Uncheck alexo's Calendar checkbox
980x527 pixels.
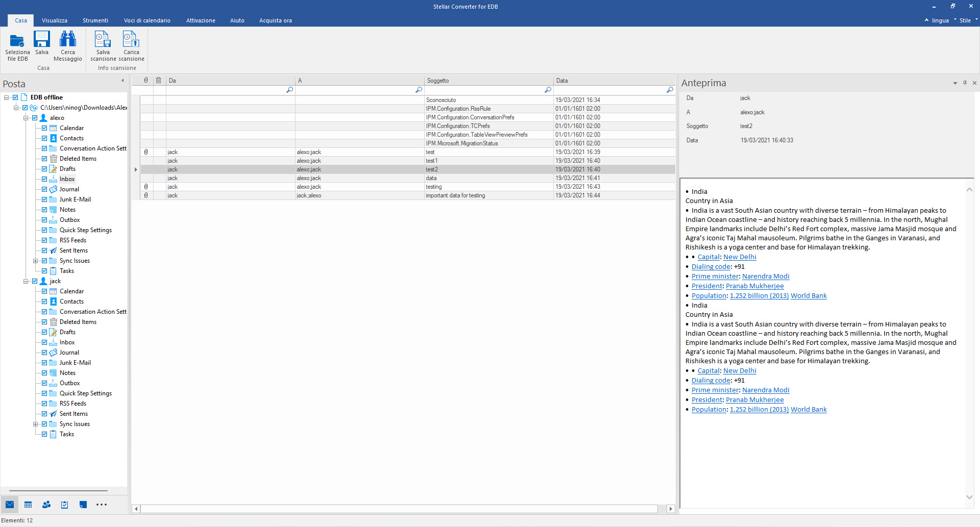click(44, 128)
